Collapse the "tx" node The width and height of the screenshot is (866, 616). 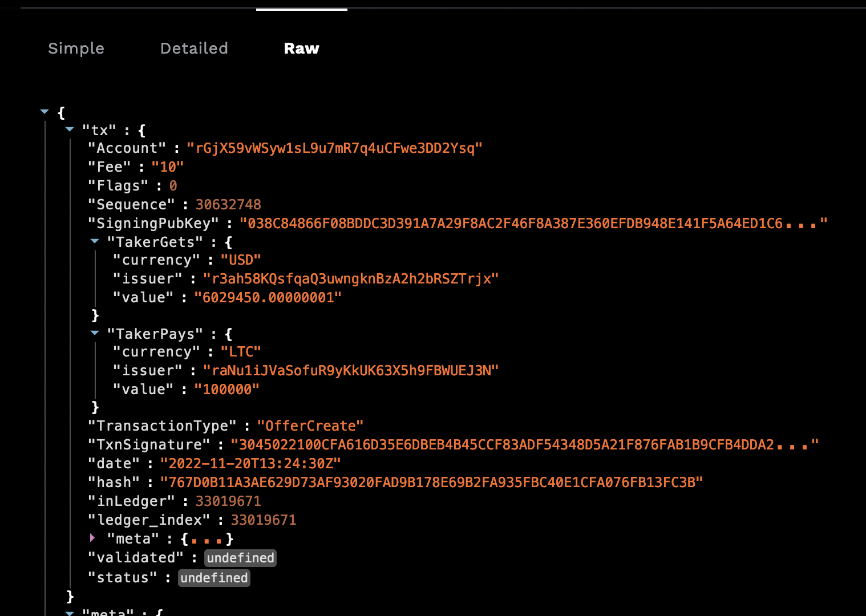(70, 129)
